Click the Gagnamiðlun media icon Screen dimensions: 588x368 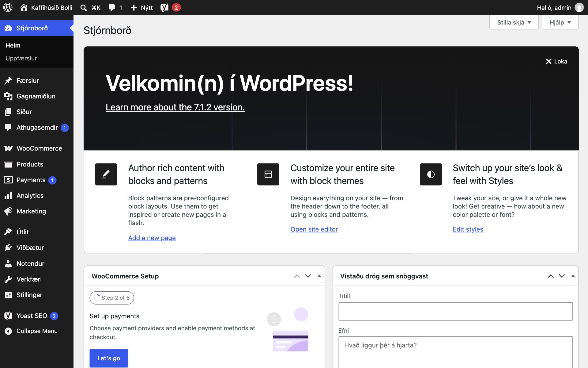coord(8,96)
